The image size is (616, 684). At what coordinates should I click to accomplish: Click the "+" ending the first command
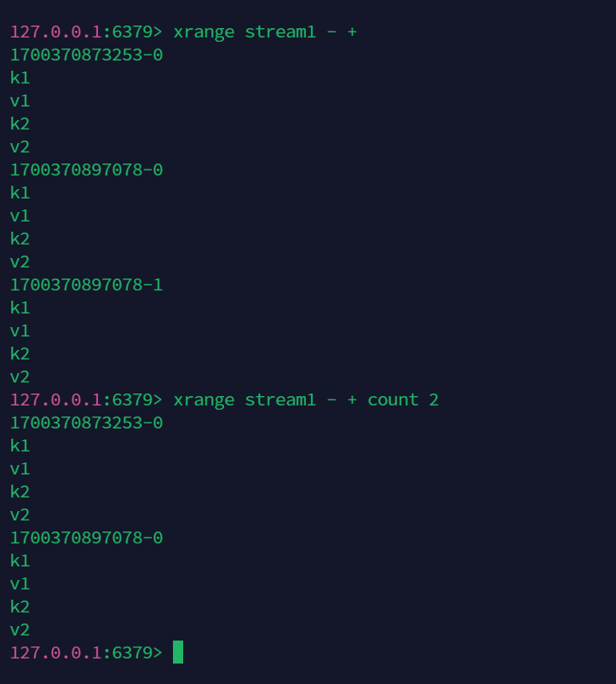pos(352,32)
